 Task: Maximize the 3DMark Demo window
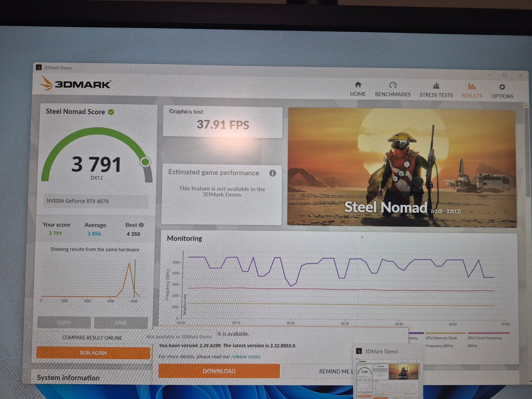pyautogui.click(x=504, y=75)
